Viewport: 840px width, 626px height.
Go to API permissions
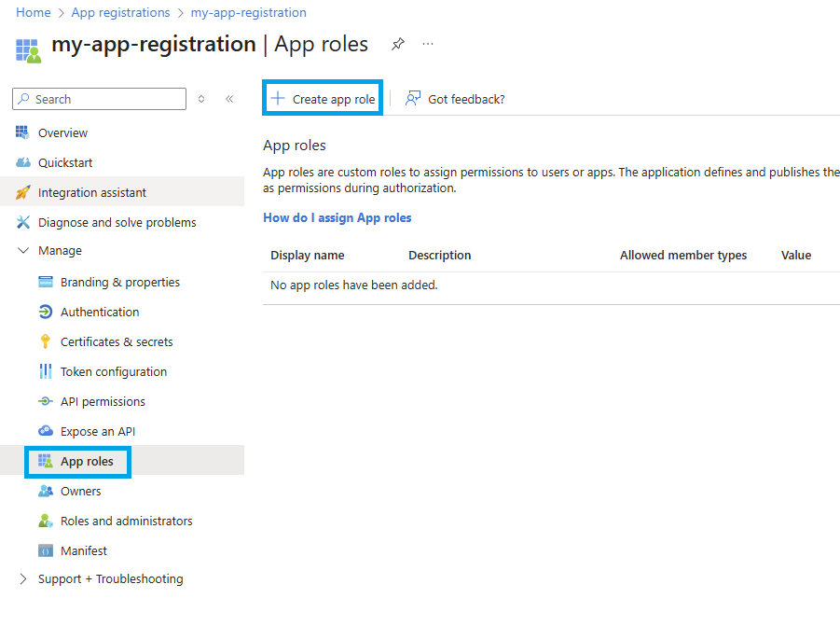point(122,401)
